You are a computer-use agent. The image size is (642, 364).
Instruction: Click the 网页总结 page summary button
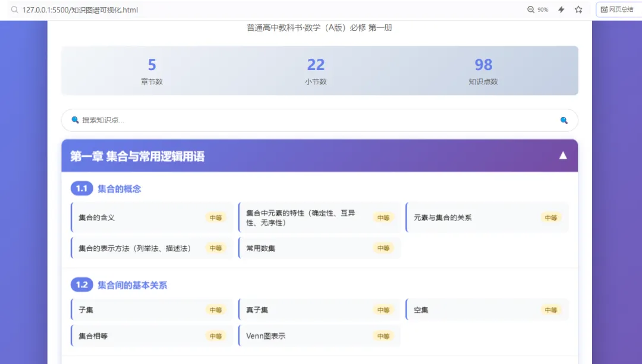[618, 10]
